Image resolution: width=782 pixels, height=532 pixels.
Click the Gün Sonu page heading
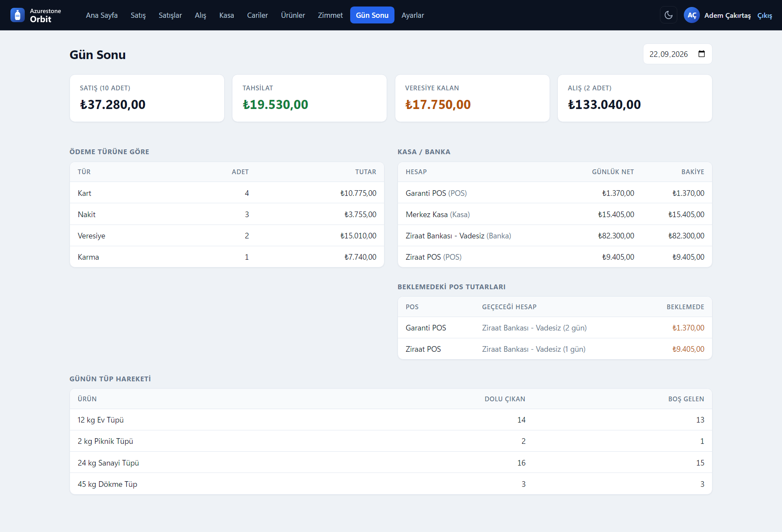coord(98,55)
